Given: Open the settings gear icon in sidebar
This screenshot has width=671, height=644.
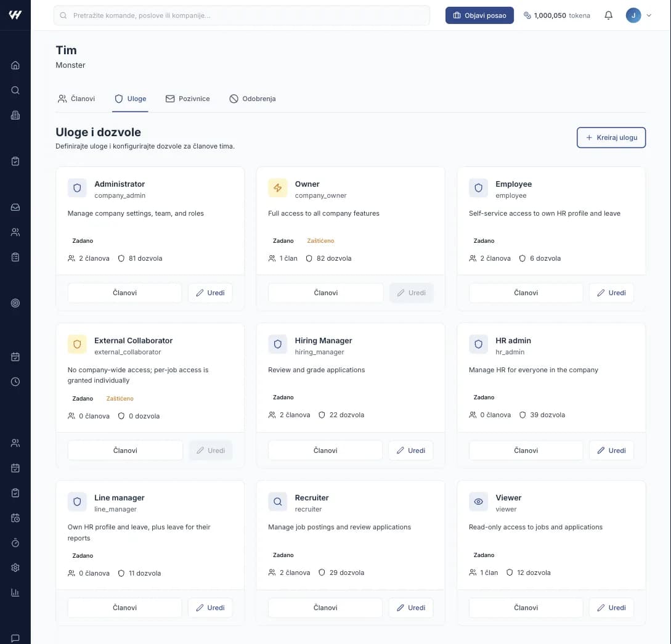Looking at the screenshot, I should pos(15,568).
